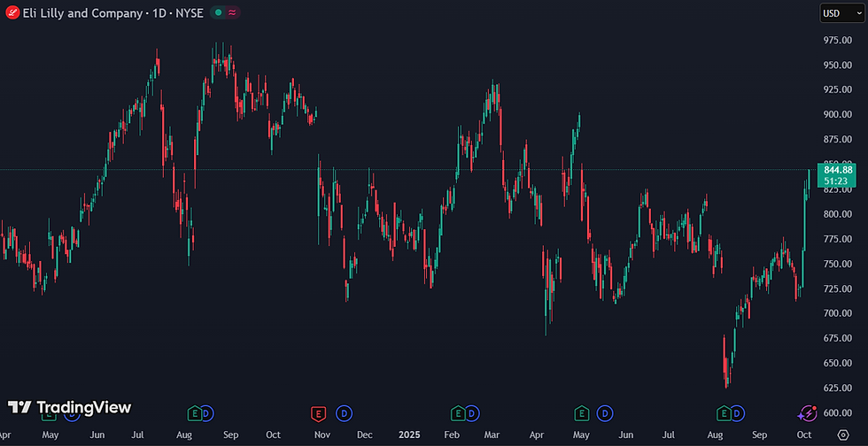
Task: Click the 900.00 price axis label
Action: coord(838,114)
